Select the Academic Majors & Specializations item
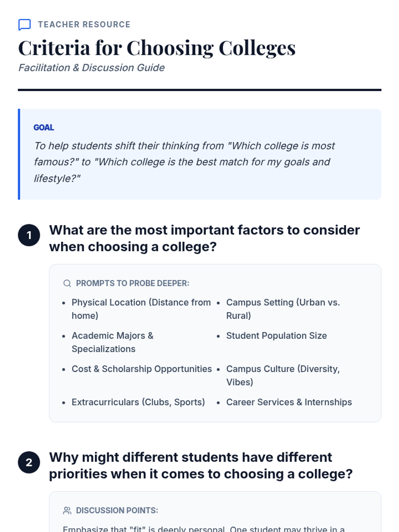Viewport: 399px width, 532px height. click(112, 342)
